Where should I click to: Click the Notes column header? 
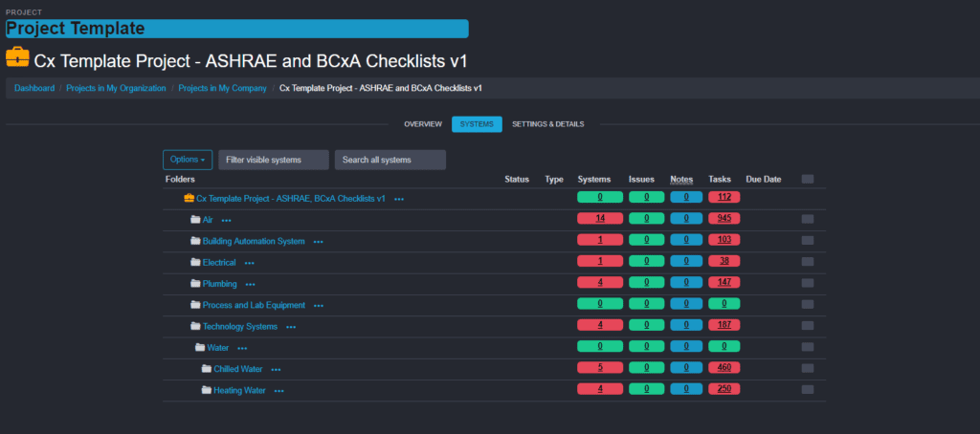point(681,179)
